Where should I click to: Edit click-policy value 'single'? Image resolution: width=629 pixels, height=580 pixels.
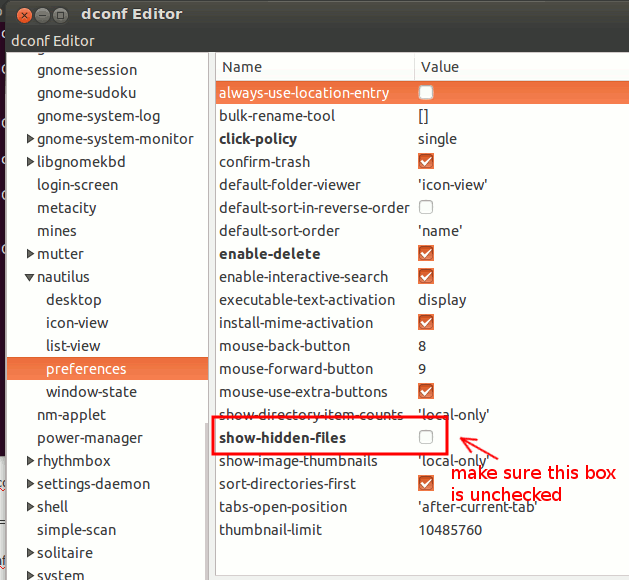click(437, 139)
